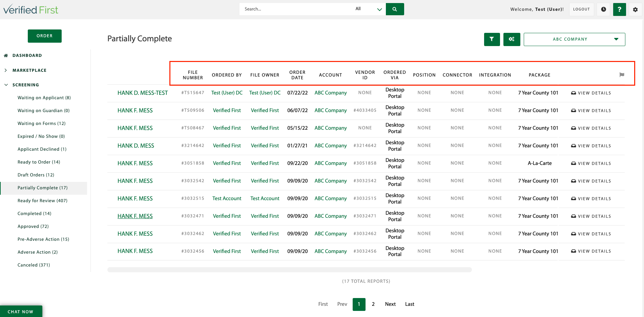Select Adverse Action (2)

pos(38,252)
